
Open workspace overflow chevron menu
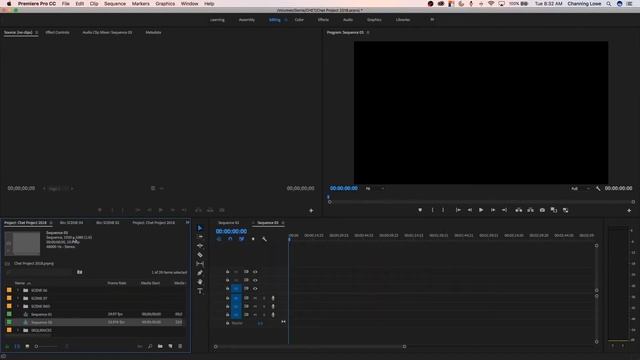tap(432, 20)
